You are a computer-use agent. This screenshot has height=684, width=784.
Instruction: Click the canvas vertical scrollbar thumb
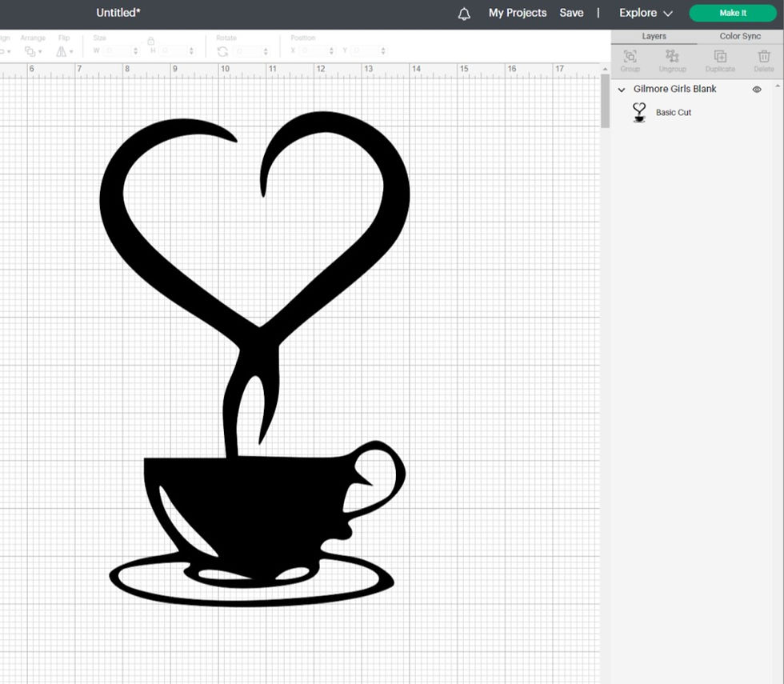point(605,102)
